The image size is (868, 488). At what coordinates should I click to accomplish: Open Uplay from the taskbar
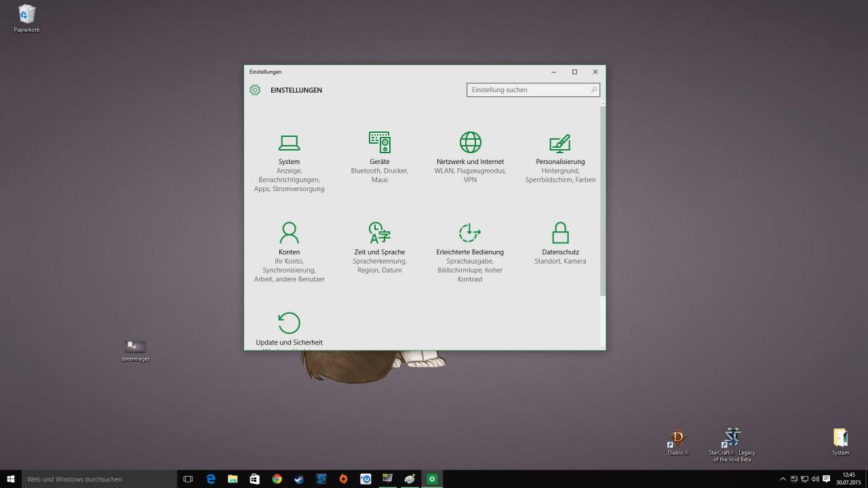coord(366,479)
